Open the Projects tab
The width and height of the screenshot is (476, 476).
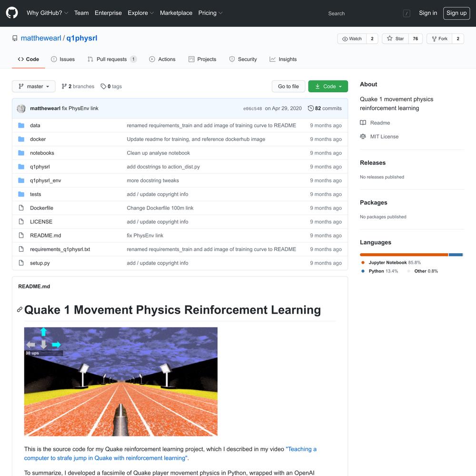click(202, 59)
